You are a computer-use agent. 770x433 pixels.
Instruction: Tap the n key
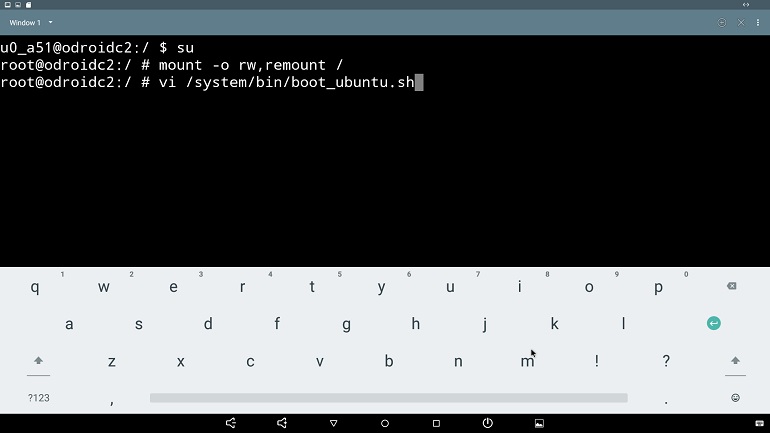coord(458,361)
